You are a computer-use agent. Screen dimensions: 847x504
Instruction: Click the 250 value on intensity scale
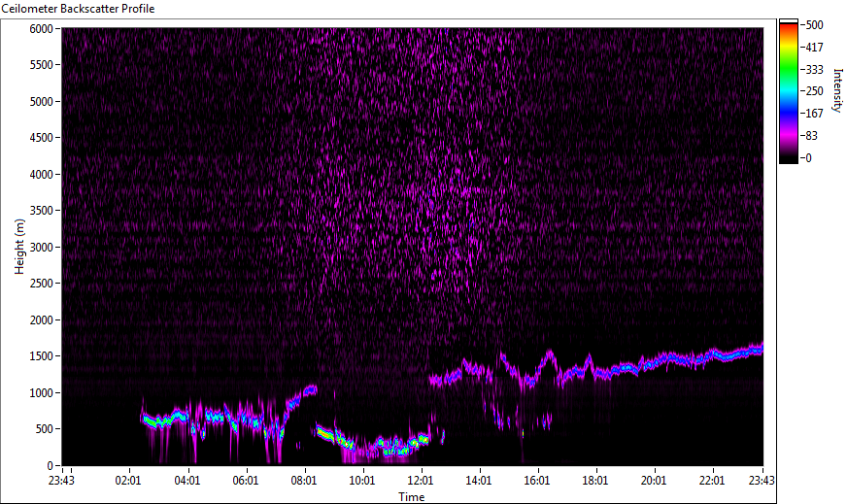point(814,90)
